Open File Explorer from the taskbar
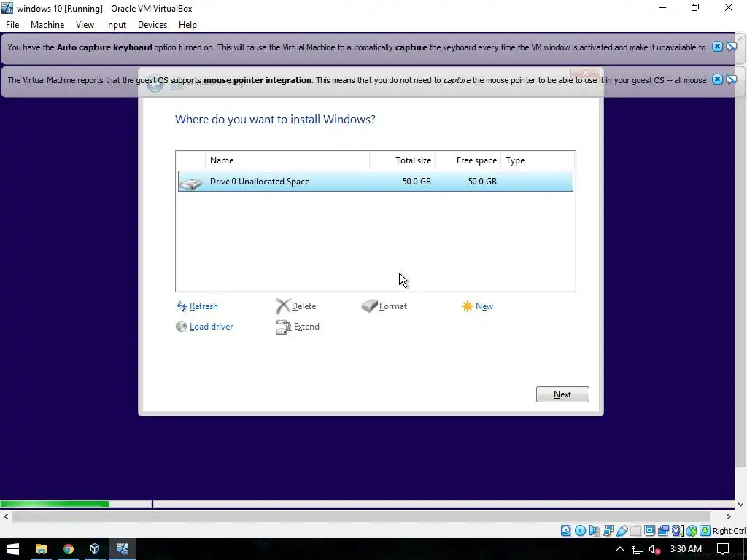Viewport: 747px width, 560px height. pos(42,549)
